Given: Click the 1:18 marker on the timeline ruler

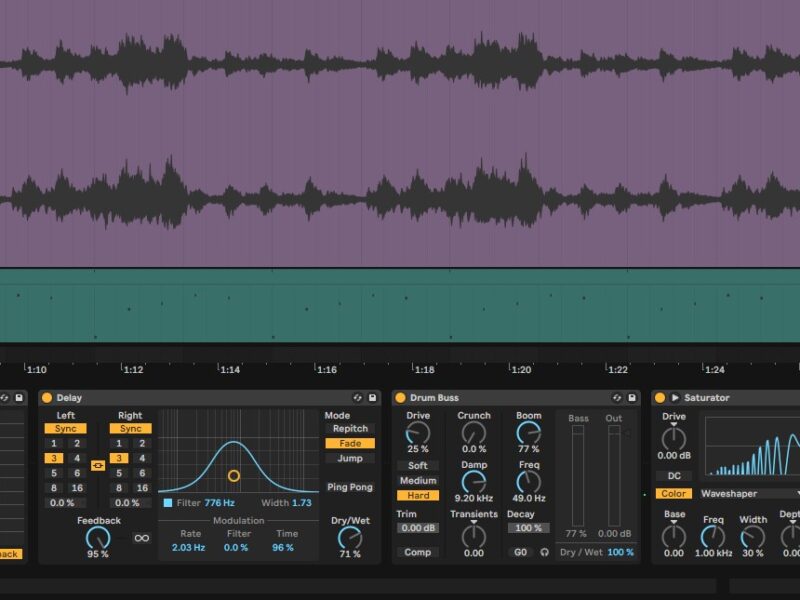Looking at the screenshot, I should click(424, 370).
